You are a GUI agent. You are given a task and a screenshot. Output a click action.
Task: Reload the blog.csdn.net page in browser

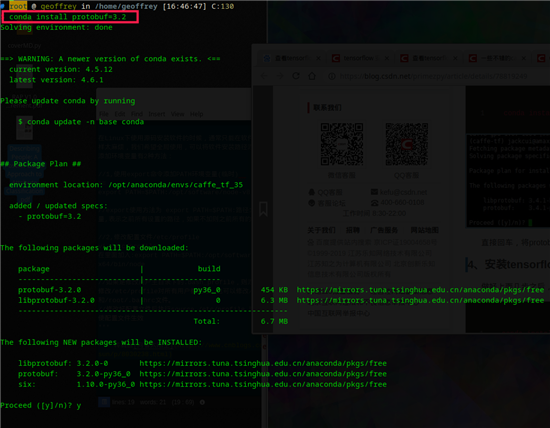click(296, 76)
